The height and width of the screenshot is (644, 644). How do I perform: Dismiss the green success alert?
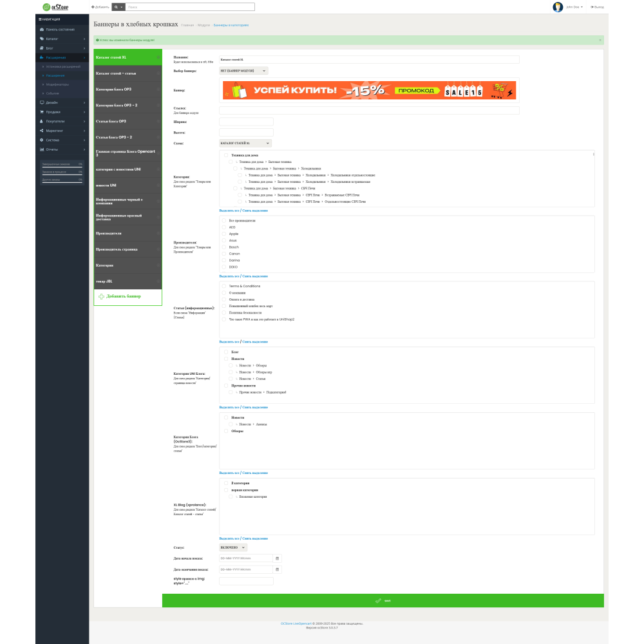point(600,40)
